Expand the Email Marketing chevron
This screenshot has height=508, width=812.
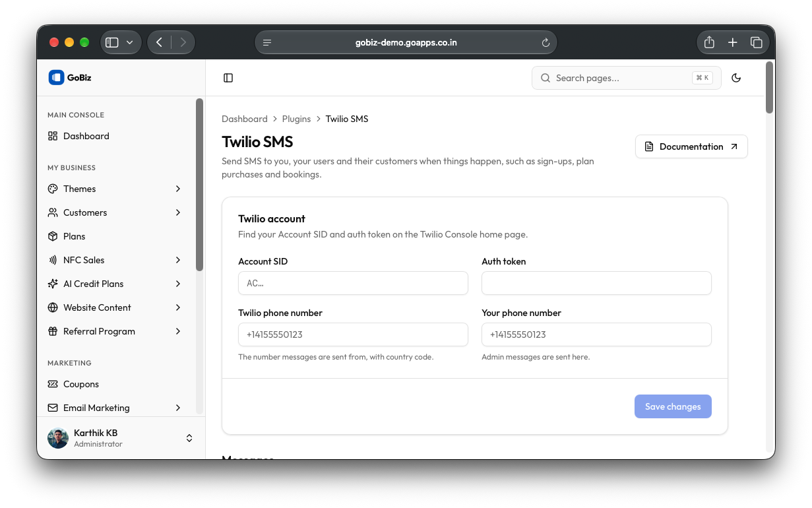point(178,408)
